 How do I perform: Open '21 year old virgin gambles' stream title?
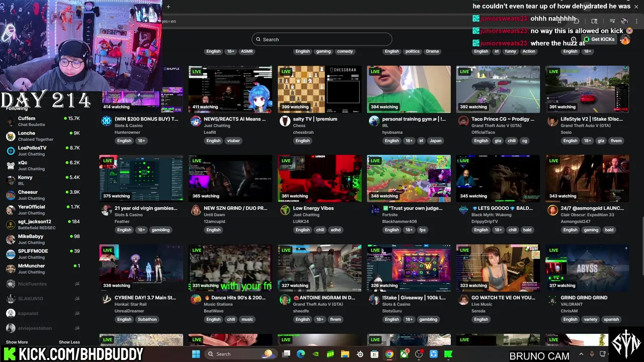146,208
